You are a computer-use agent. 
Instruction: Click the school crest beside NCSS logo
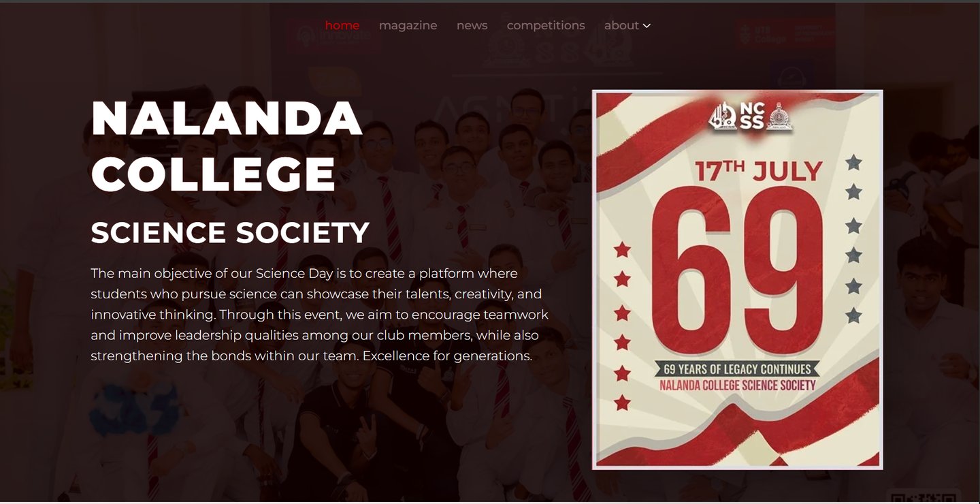780,117
